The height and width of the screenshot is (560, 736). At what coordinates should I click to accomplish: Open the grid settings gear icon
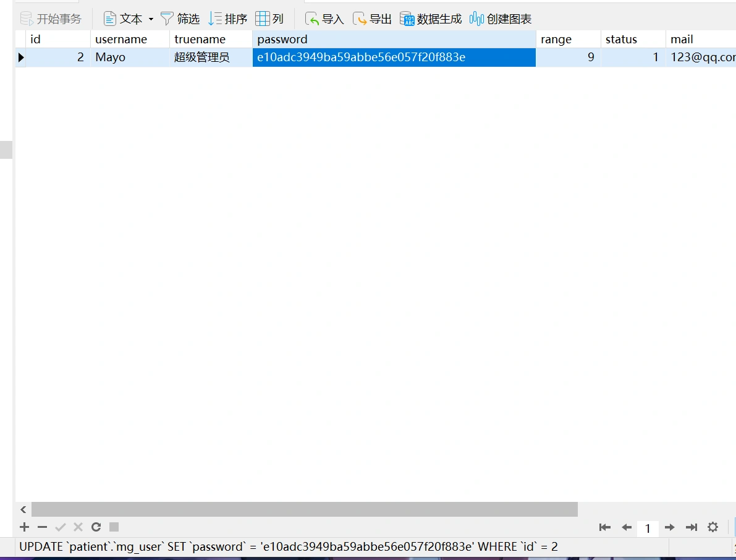coord(713,527)
